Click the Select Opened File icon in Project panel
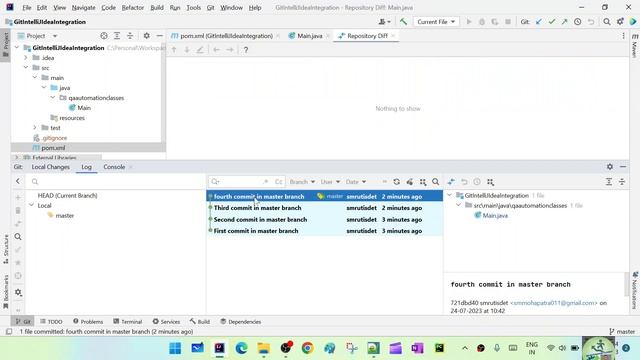The width and height of the screenshot is (640, 360). pyautogui.click(x=104, y=36)
